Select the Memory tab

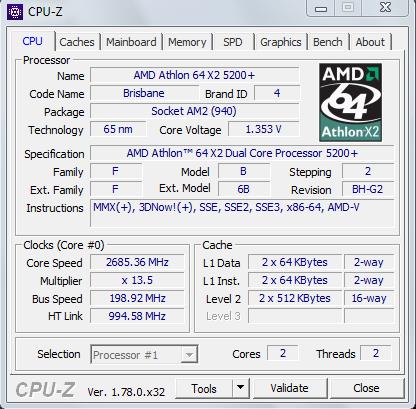187,42
